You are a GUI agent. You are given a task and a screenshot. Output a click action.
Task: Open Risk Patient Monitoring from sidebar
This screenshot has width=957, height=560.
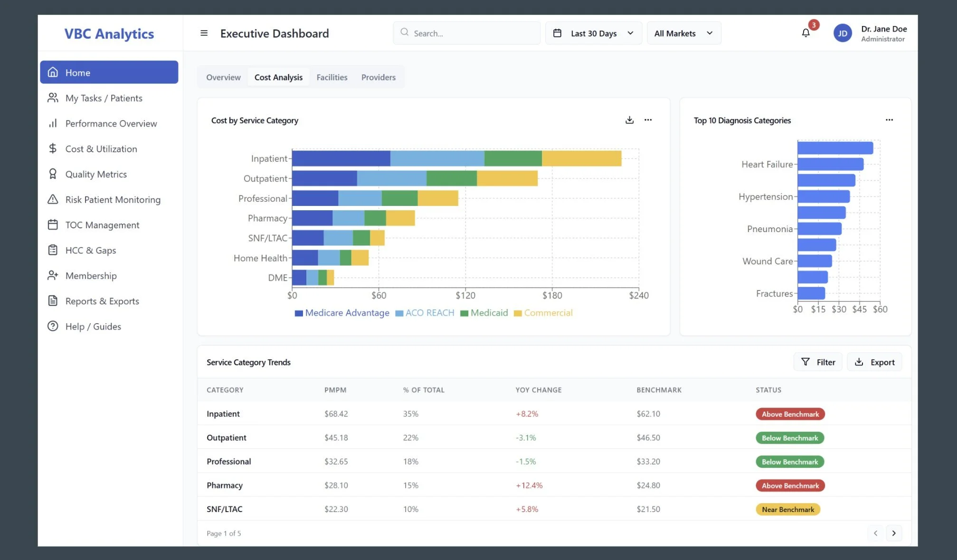pos(113,199)
